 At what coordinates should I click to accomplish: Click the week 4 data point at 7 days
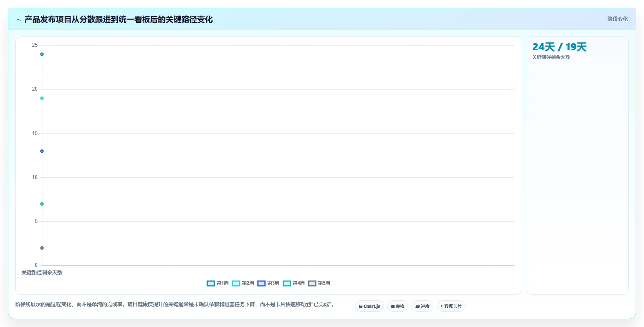click(x=42, y=204)
